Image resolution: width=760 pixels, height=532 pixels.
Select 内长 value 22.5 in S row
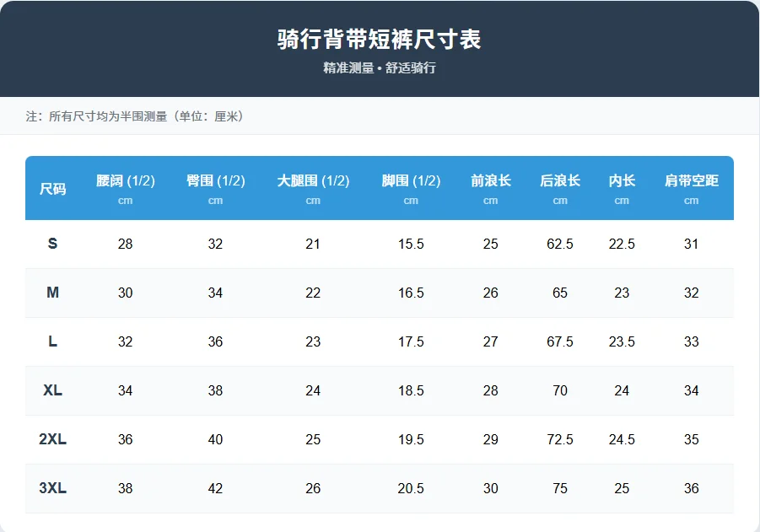[622, 244]
